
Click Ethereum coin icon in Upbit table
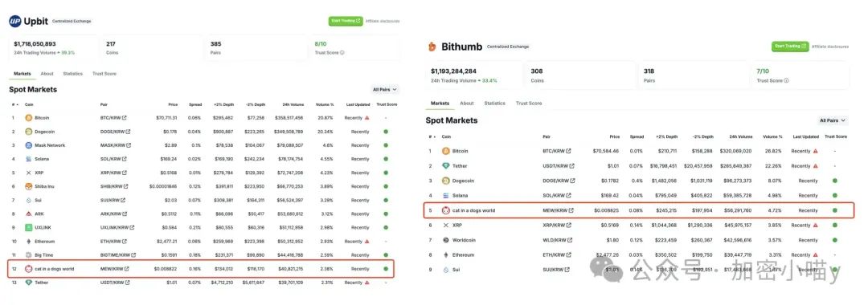point(29,242)
